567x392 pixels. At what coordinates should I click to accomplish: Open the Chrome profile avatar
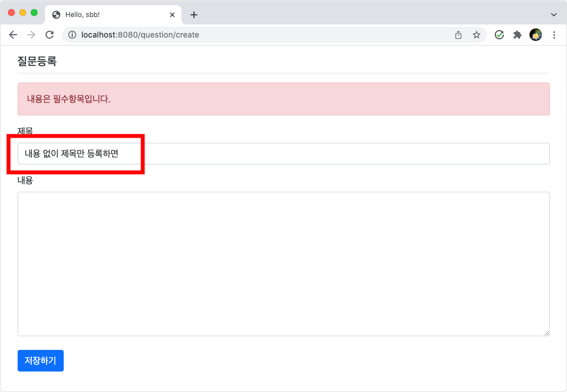click(536, 35)
